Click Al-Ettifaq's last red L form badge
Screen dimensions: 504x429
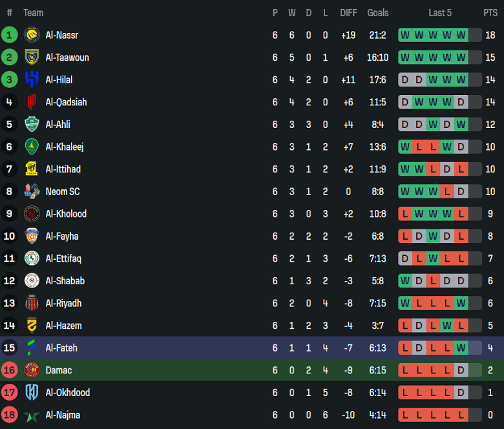coord(461,258)
